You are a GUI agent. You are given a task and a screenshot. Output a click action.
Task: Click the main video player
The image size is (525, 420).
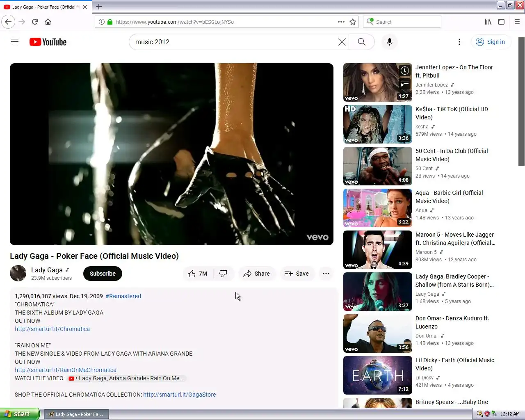click(171, 154)
